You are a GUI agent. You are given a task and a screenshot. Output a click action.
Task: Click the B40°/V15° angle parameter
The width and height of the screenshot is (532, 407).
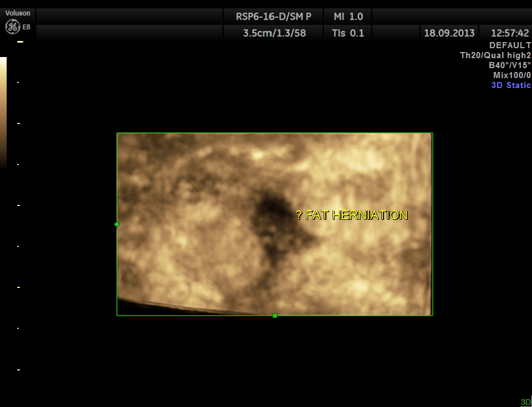[509, 65]
